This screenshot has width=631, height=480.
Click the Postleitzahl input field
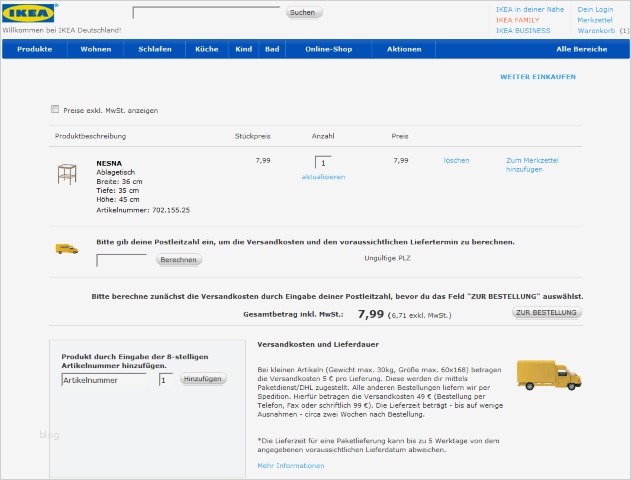(122, 260)
